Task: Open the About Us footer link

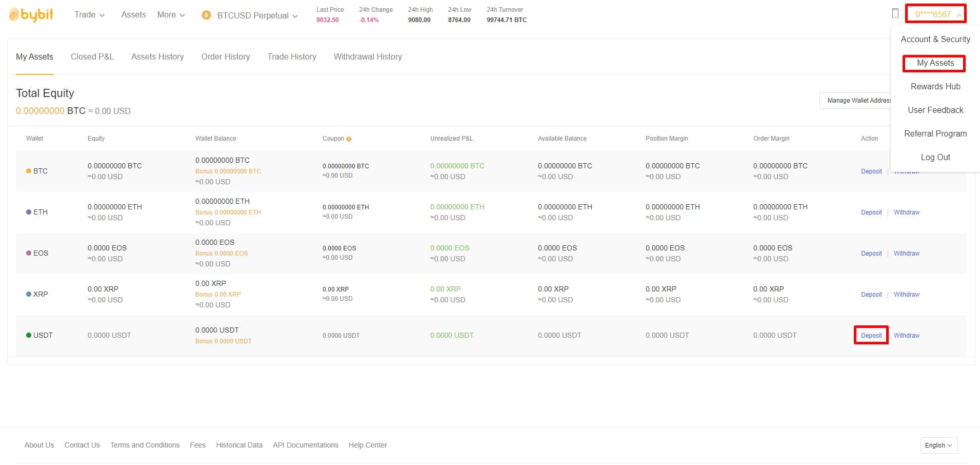Action: click(x=39, y=445)
